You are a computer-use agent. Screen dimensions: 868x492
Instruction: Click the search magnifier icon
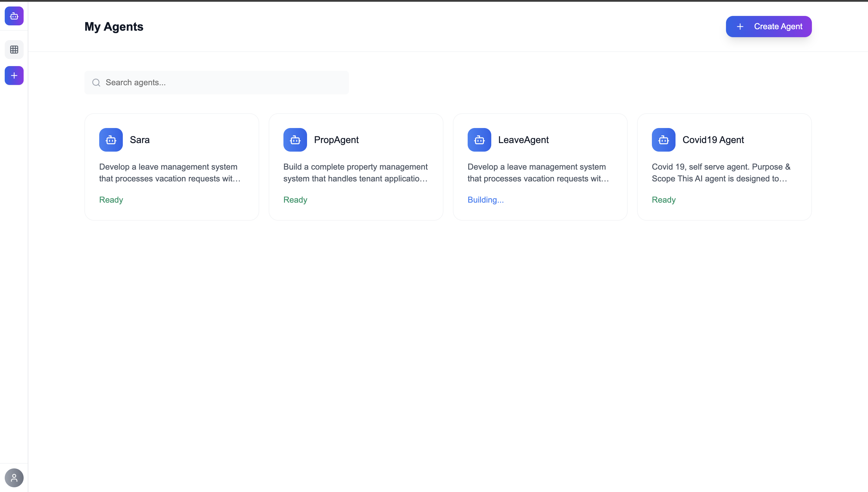pyautogui.click(x=96, y=83)
